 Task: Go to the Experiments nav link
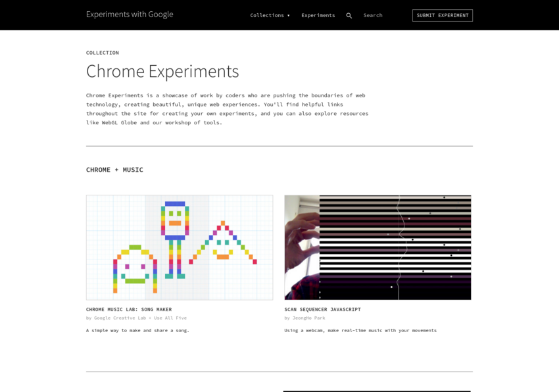[318, 15]
